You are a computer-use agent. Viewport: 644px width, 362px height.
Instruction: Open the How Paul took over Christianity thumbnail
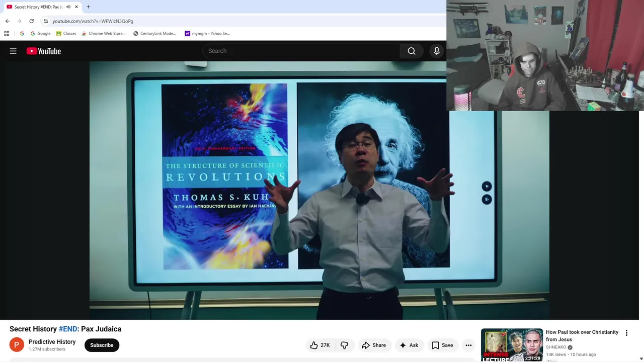click(512, 345)
